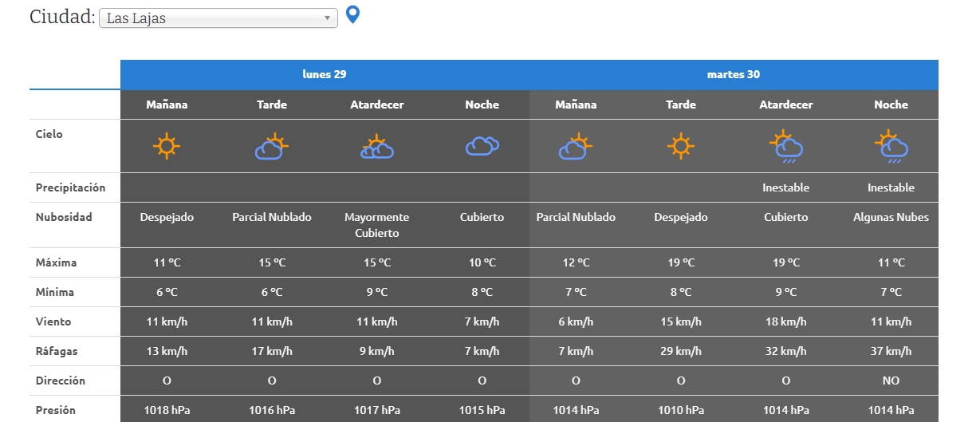Click the blue map location pin icon
The height and width of the screenshot is (422, 980).
(x=352, y=15)
